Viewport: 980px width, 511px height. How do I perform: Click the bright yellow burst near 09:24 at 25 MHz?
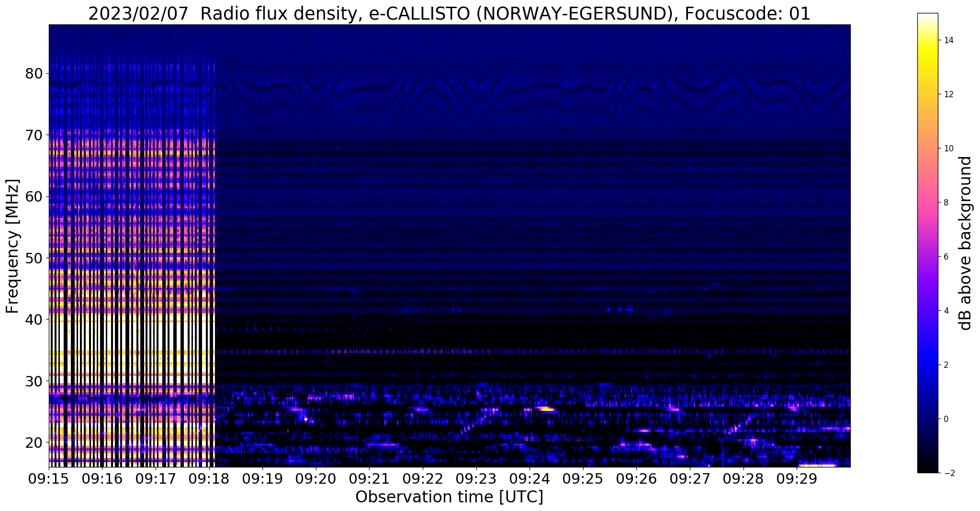[x=546, y=409]
